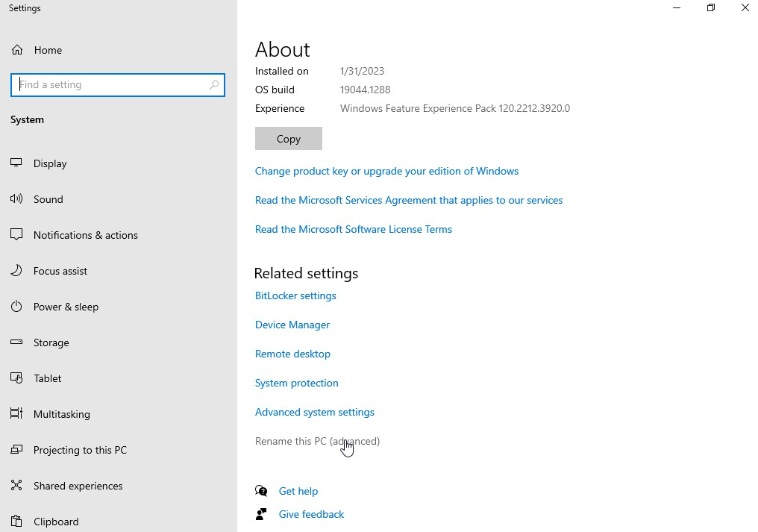
Task: Open Remote desktop settings link
Action: (x=292, y=354)
